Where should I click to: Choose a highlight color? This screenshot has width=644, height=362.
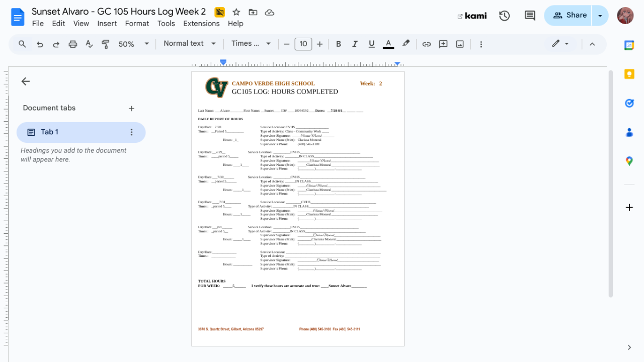pos(406,44)
